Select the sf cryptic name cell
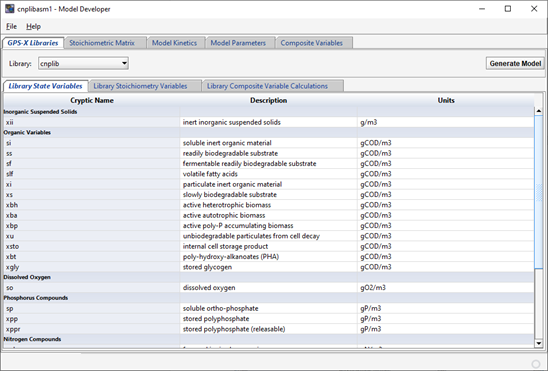 tap(92, 163)
